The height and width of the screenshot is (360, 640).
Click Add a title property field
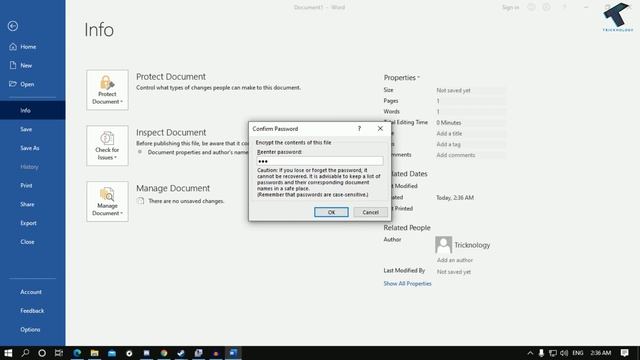coord(471,133)
